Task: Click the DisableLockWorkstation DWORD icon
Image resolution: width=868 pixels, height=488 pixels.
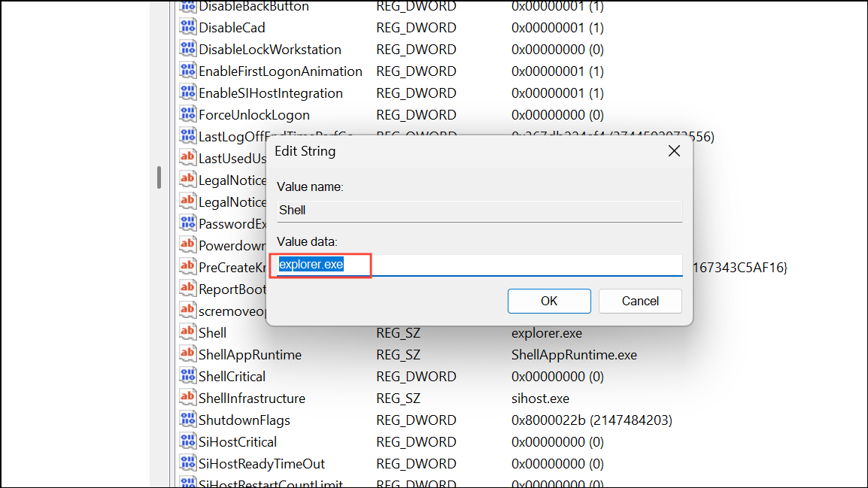Action: click(x=187, y=49)
